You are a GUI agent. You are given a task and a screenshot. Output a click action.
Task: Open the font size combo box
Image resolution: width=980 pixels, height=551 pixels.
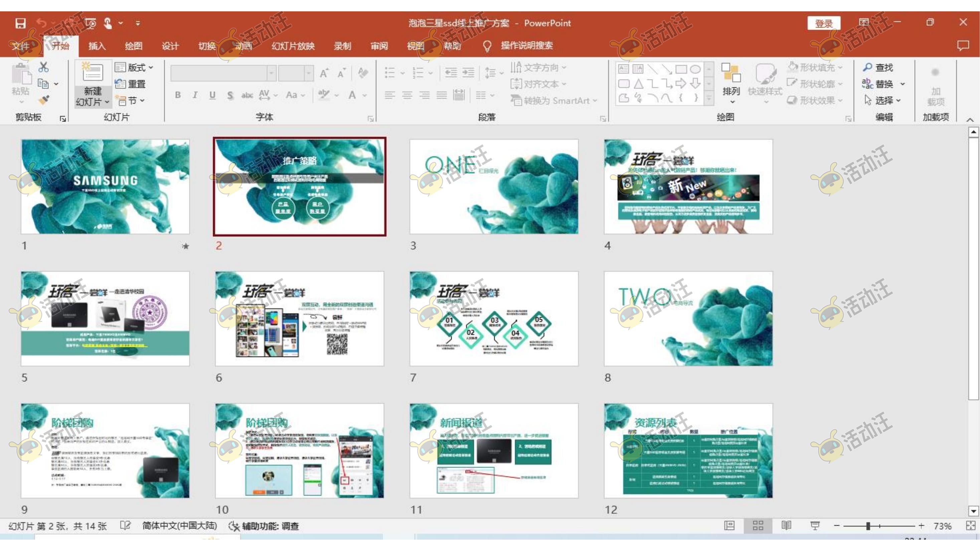296,73
